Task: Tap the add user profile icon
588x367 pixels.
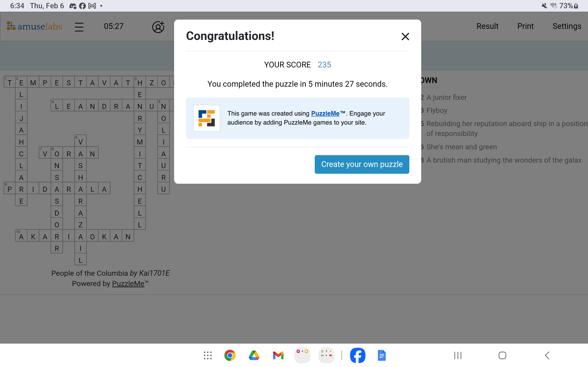Action: click(158, 27)
